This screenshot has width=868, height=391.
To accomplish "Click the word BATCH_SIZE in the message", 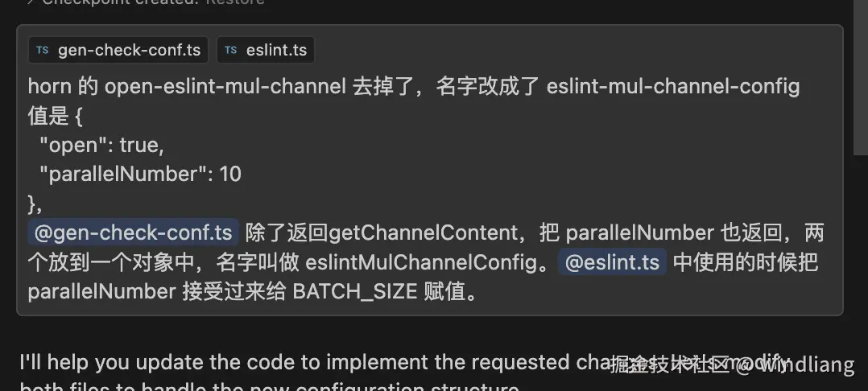I will tap(355, 291).
